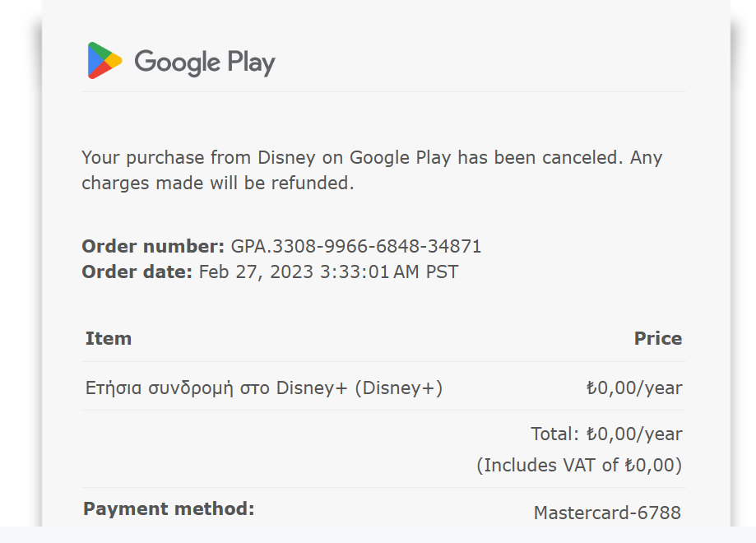
Task: Click the Total ₺0,00/year line
Action: pos(606,434)
